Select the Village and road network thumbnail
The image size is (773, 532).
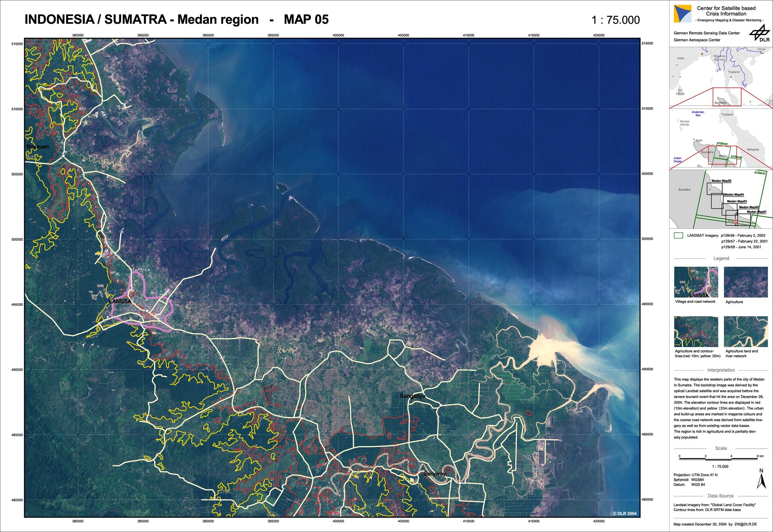[696, 282]
